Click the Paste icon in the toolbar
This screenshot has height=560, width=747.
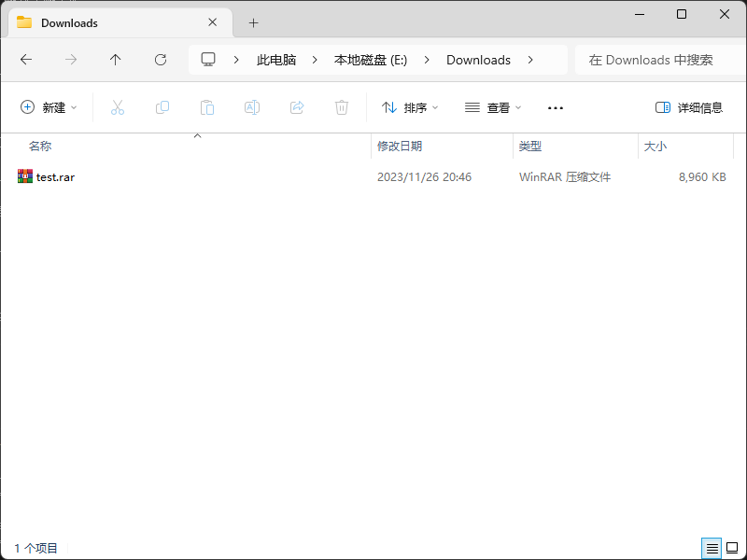coord(206,107)
